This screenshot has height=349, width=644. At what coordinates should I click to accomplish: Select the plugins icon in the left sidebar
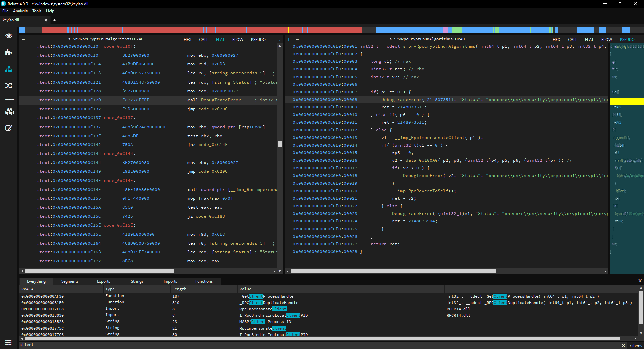(9, 52)
